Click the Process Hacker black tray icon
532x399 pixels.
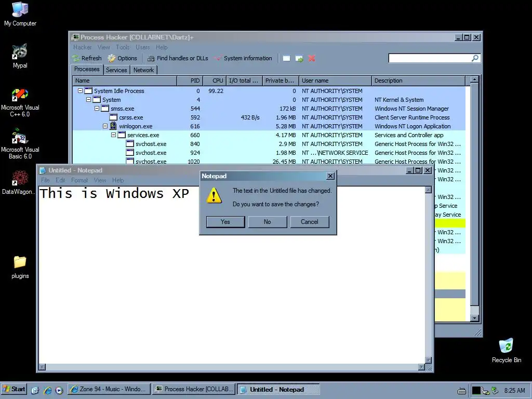click(x=476, y=391)
